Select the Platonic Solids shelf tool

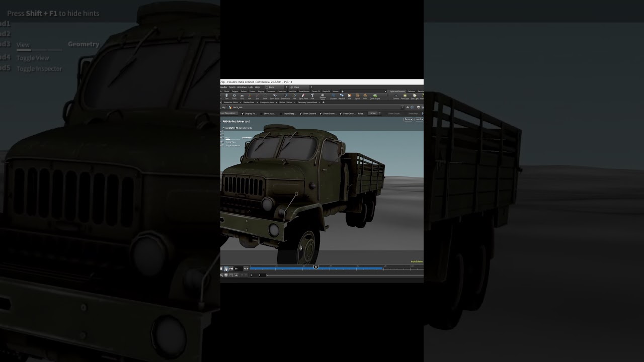coord(323,97)
